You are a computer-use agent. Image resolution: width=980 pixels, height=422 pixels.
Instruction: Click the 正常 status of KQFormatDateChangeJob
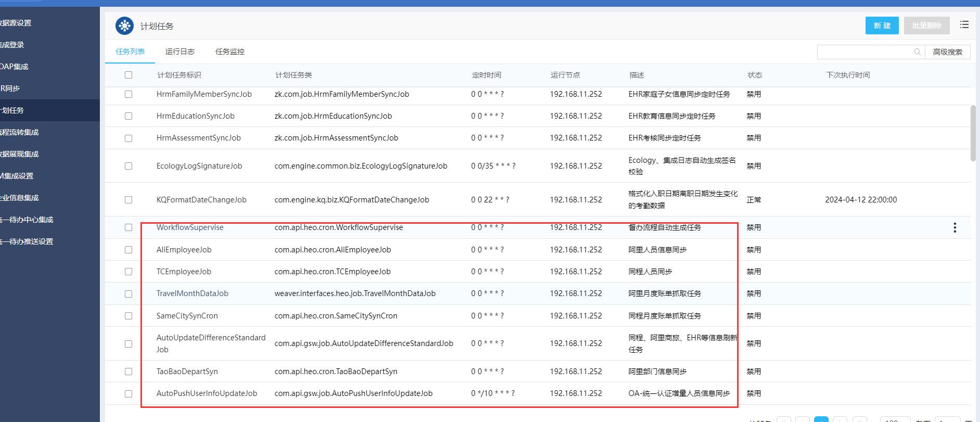tap(754, 200)
